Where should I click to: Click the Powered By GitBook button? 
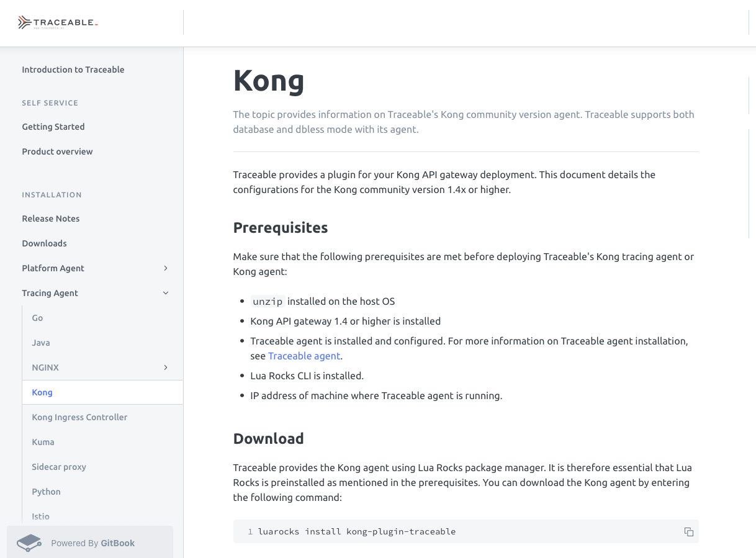click(x=92, y=543)
